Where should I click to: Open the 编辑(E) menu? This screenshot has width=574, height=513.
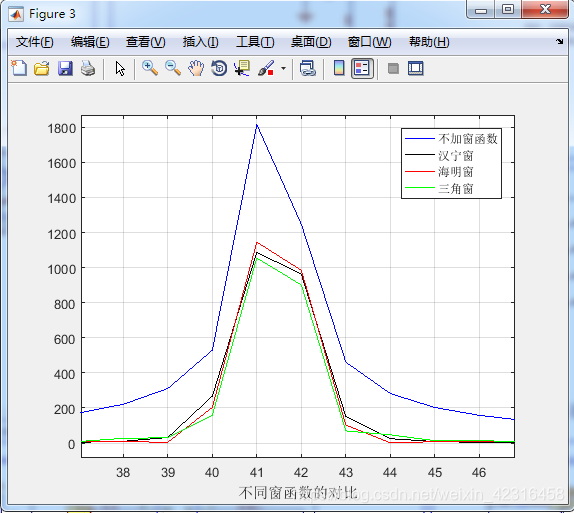[x=90, y=42]
